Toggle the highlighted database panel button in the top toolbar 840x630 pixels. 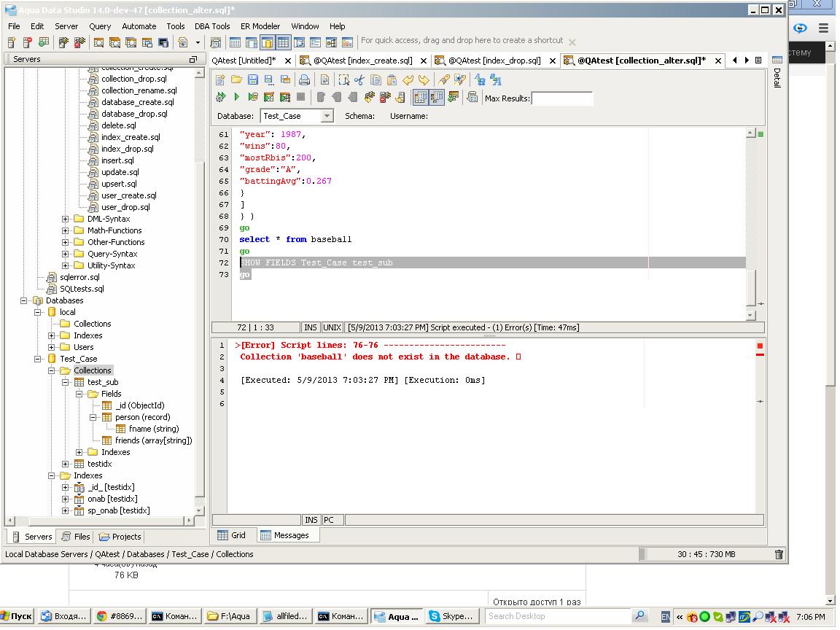267,42
